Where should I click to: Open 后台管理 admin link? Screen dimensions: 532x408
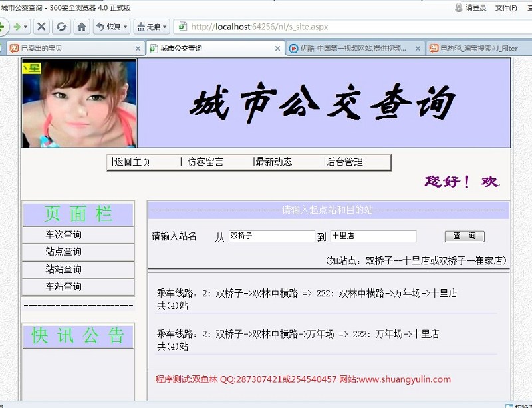click(x=344, y=162)
